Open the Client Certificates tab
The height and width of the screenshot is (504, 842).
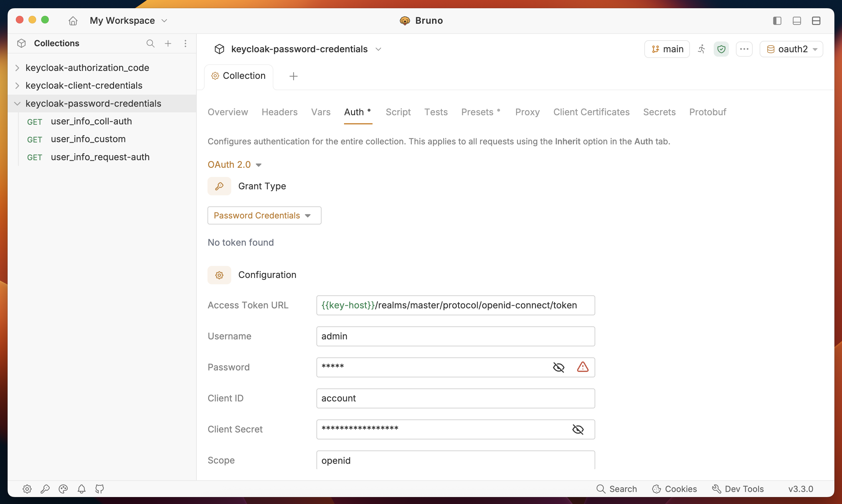click(x=591, y=112)
